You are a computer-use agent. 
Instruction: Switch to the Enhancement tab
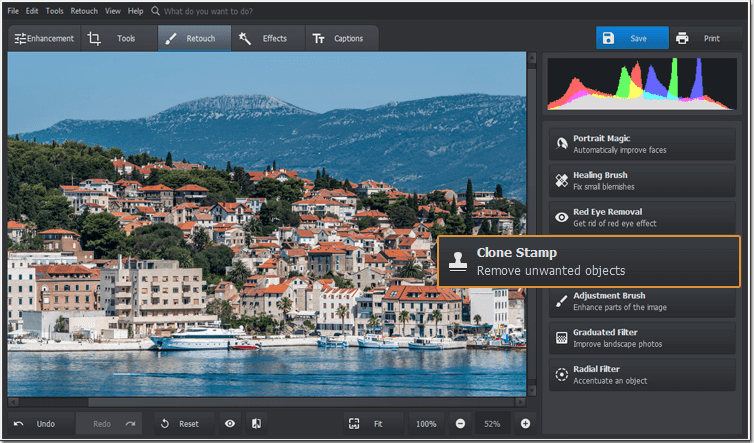(x=44, y=38)
